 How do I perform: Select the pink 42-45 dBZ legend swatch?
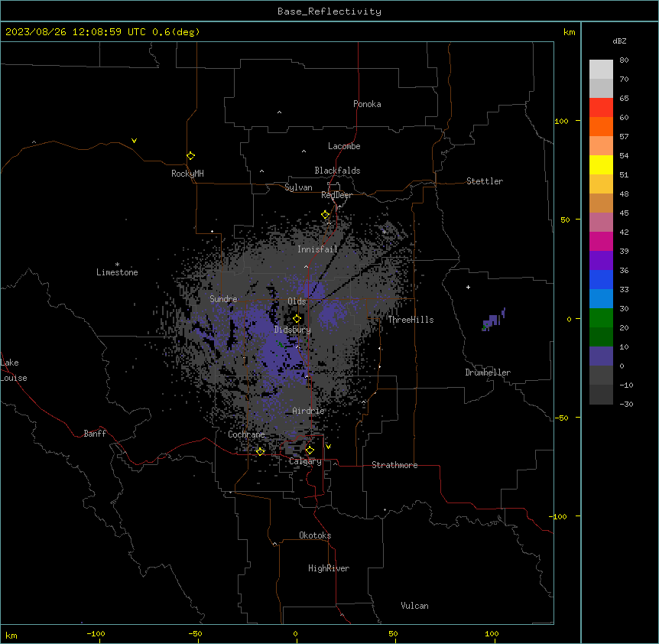pyautogui.click(x=601, y=222)
